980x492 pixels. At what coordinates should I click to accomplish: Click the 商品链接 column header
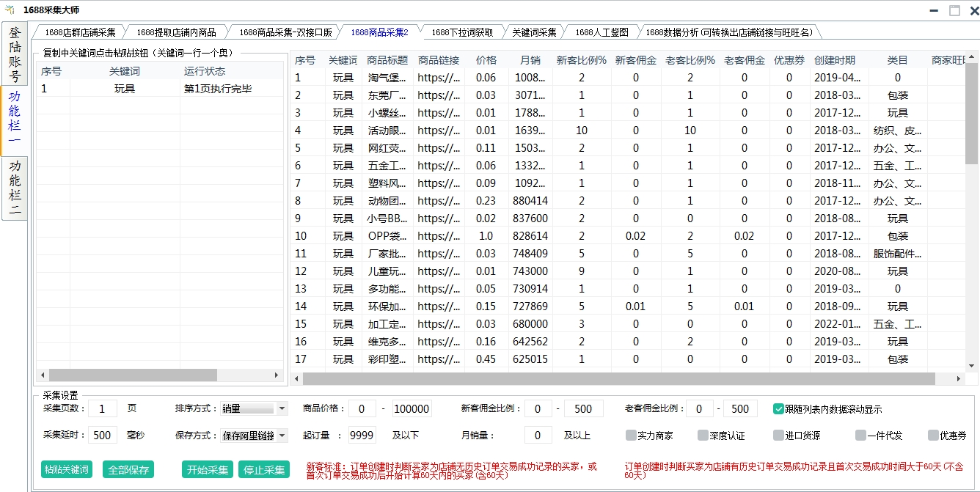[439, 60]
